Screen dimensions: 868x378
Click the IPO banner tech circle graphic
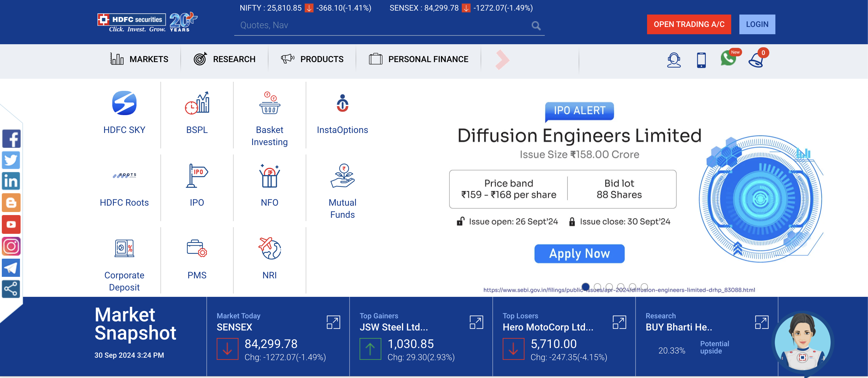(760, 199)
